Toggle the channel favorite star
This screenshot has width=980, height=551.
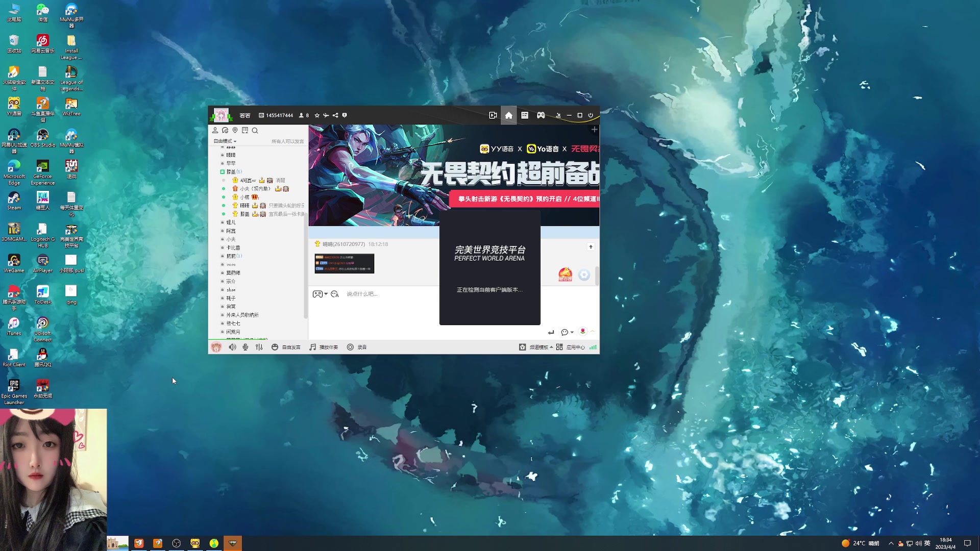pos(317,115)
